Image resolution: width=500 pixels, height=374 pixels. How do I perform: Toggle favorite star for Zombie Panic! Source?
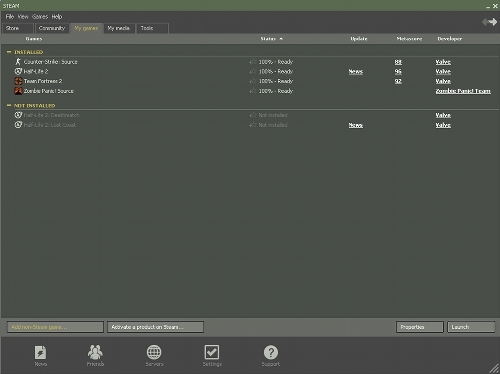click(253, 91)
